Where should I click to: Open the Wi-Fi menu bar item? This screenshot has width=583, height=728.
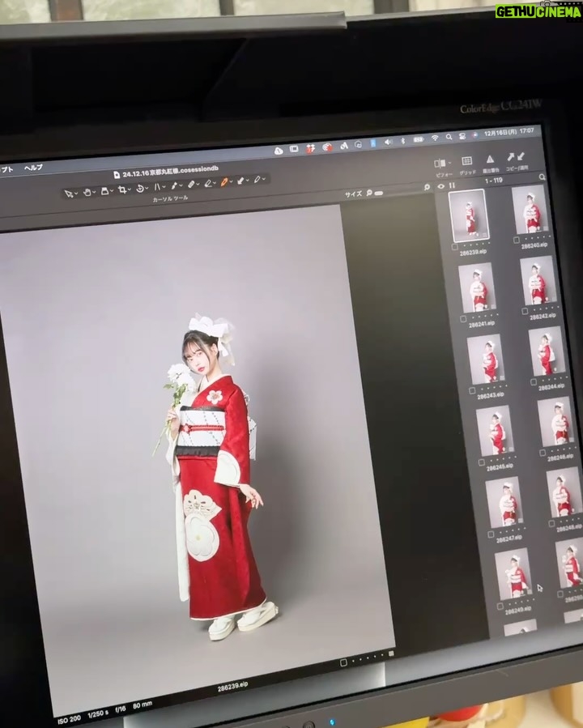[435, 138]
